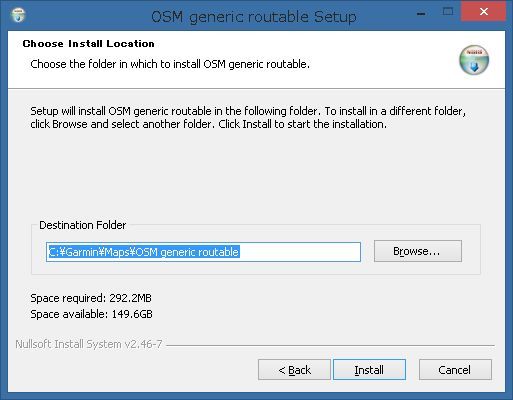Image resolution: width=513 pixels, height=400 pixels.
Task: Go to the previous step with Back
Action: point(294,370)
